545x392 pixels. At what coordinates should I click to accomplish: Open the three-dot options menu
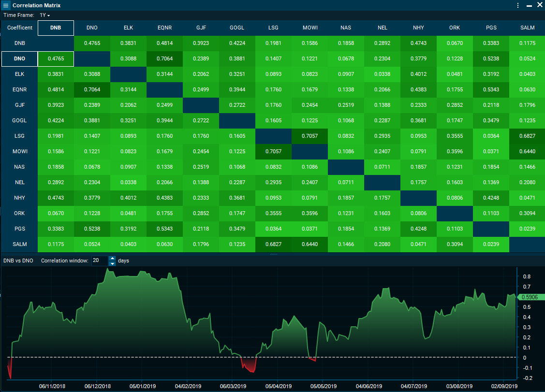pyautogui.click(x=518, y=5)
